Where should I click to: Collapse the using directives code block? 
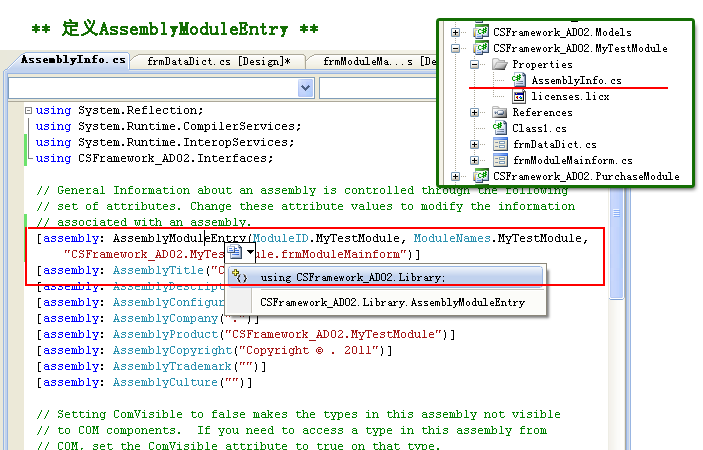[x=27, y=110]
